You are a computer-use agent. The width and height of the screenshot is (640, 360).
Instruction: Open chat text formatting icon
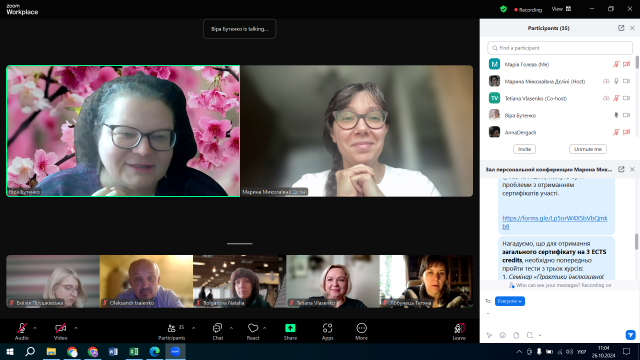click(489, 336)
